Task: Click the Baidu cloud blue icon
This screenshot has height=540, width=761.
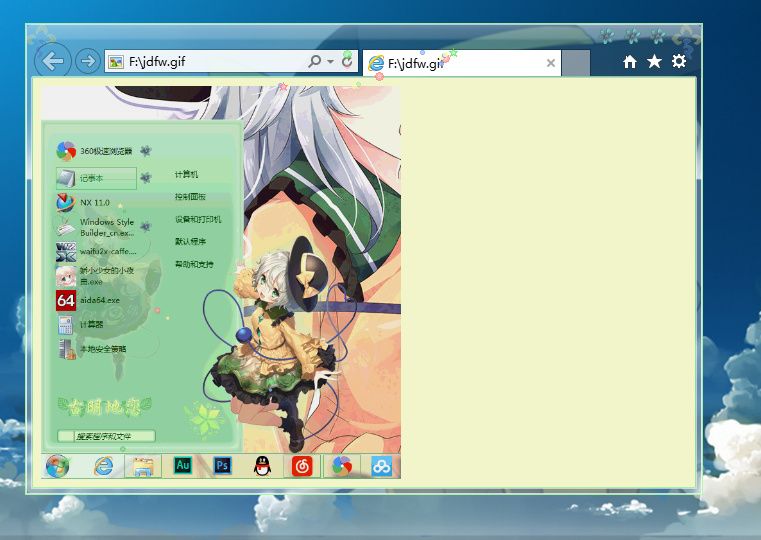Action: [x=381, y=466]
